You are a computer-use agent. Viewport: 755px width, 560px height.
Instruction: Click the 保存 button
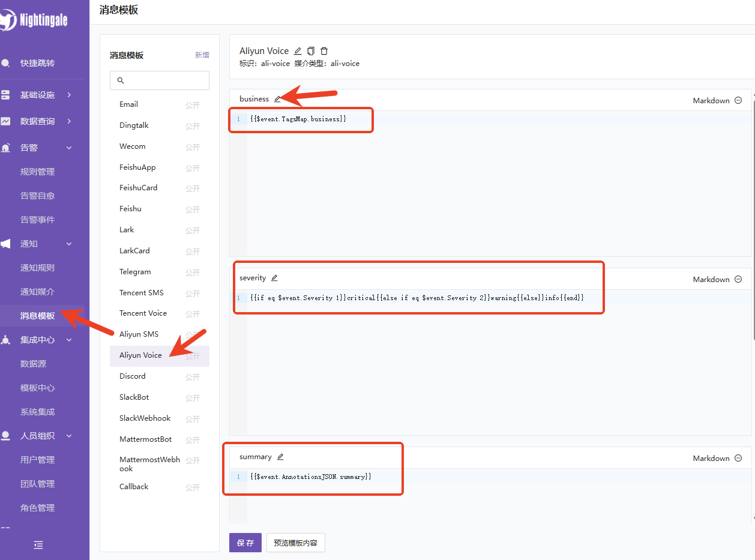245,543
